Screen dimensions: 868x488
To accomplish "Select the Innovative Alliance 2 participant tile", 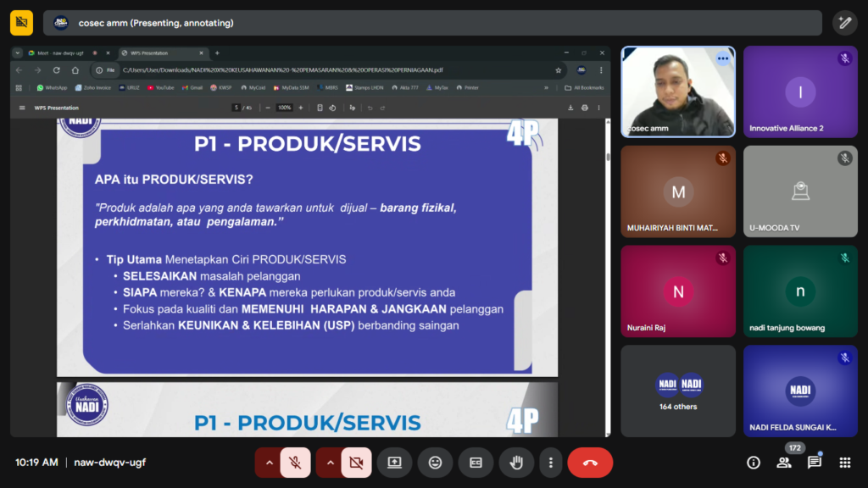I will pyautogui.click(x=800, y=91).
